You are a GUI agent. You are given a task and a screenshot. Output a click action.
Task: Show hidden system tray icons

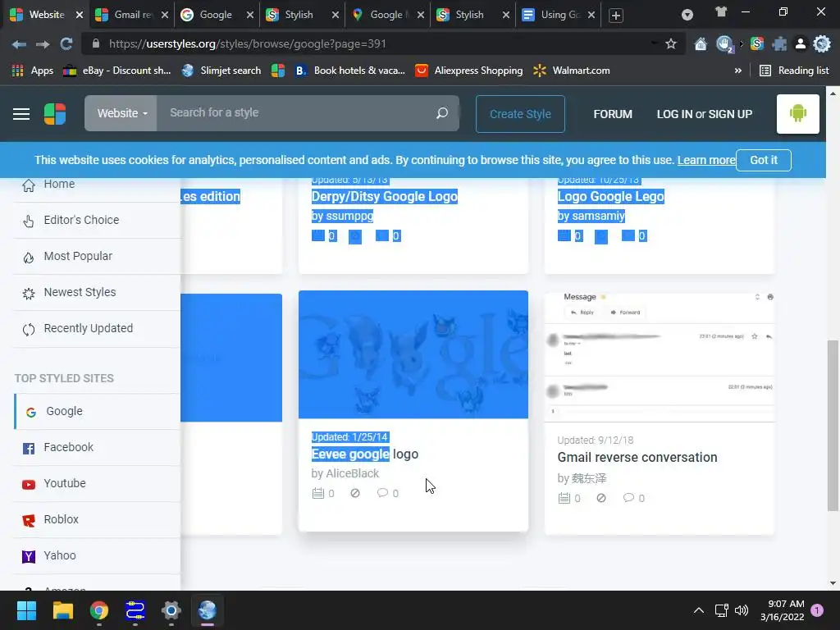click(699, 610)
